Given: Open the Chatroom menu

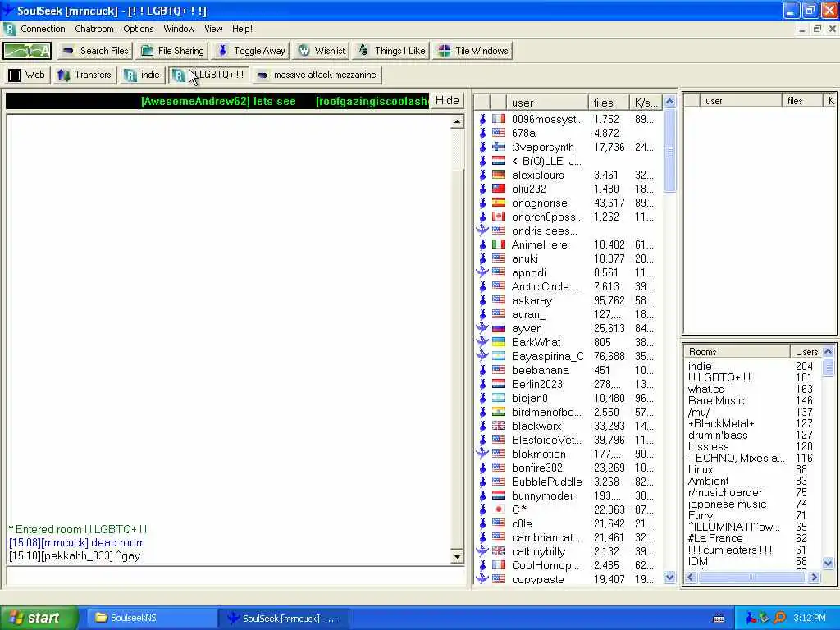Looking at the screenshot, I should (94, 29).
